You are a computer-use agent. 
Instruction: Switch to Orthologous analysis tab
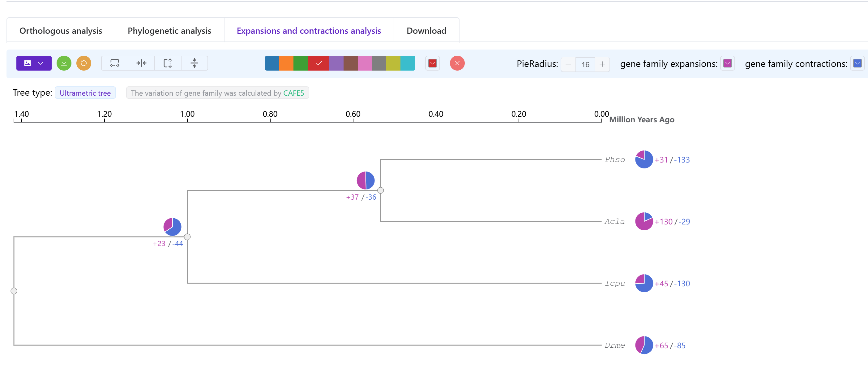click(61, 31)
